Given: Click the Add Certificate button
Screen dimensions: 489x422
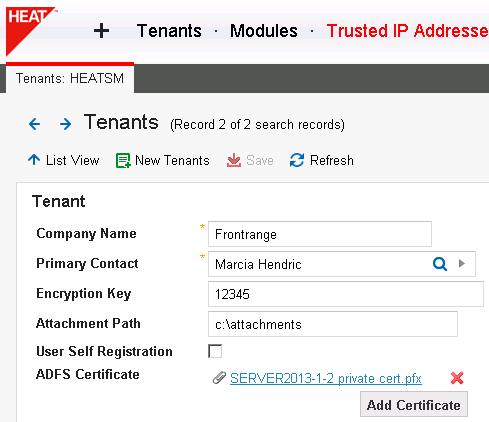Looking at the screenshot, I should (x=414, y=404).
